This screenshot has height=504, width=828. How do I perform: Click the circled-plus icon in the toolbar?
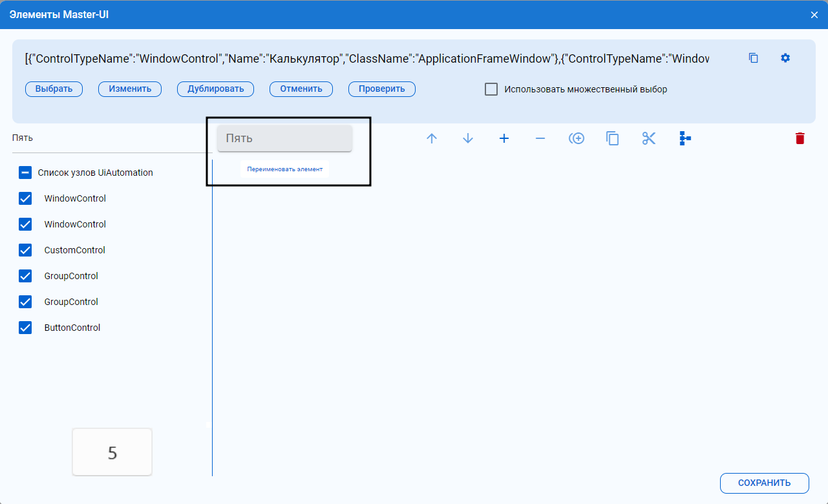[577, 138]
